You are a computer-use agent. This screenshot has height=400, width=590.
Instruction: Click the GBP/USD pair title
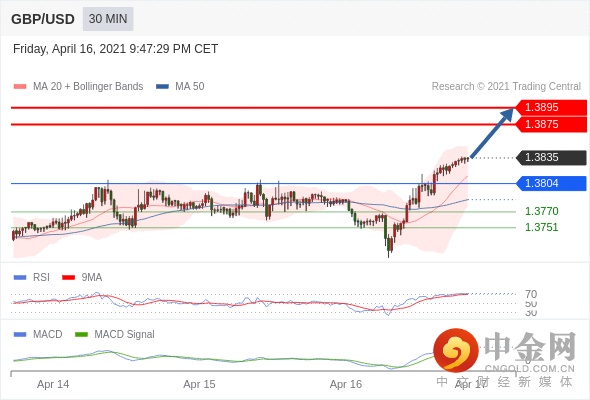pyautogui.click(x=43, y=19)
